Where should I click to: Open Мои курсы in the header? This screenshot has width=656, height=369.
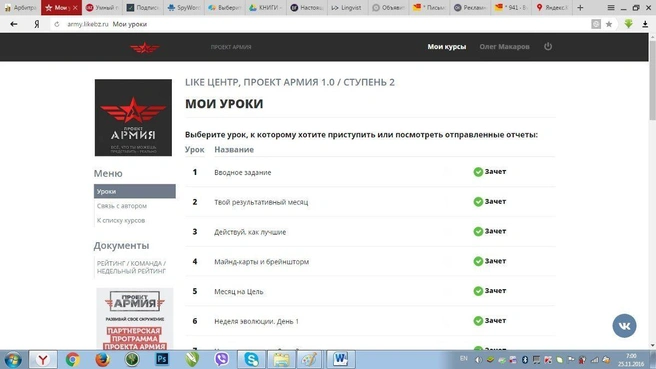coord(446,46)
